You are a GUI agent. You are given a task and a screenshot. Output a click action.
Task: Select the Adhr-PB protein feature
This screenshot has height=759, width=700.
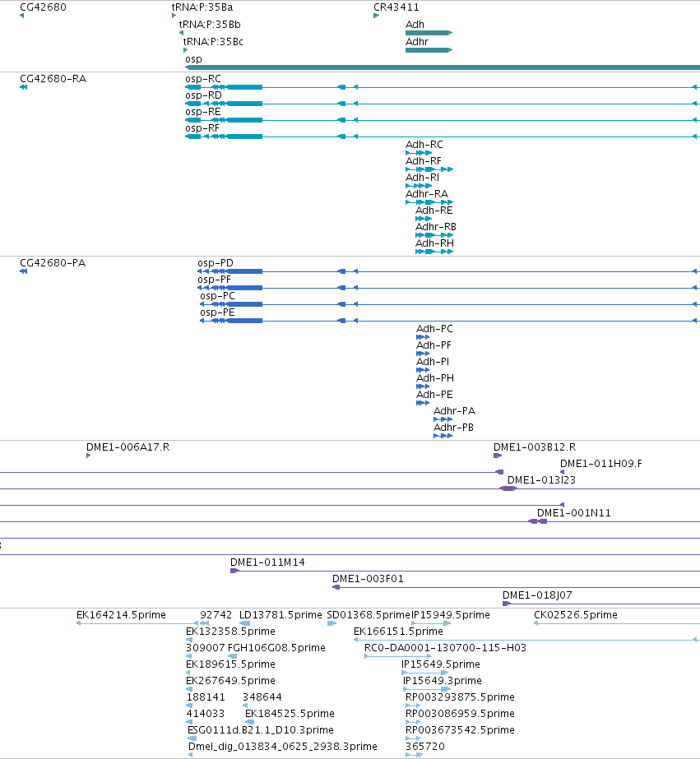[x=443, y=436]
